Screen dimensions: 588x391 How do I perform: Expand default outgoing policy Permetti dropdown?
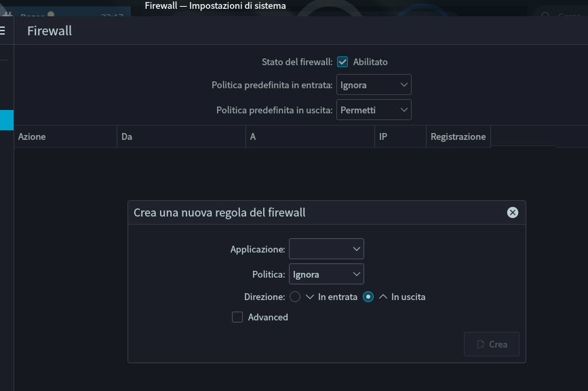tap(374, 110)
